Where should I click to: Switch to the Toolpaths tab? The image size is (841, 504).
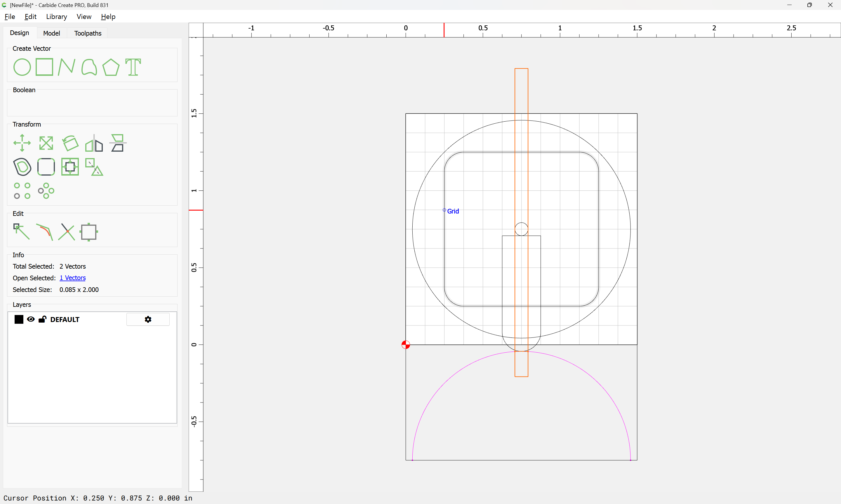click(88, 33)
